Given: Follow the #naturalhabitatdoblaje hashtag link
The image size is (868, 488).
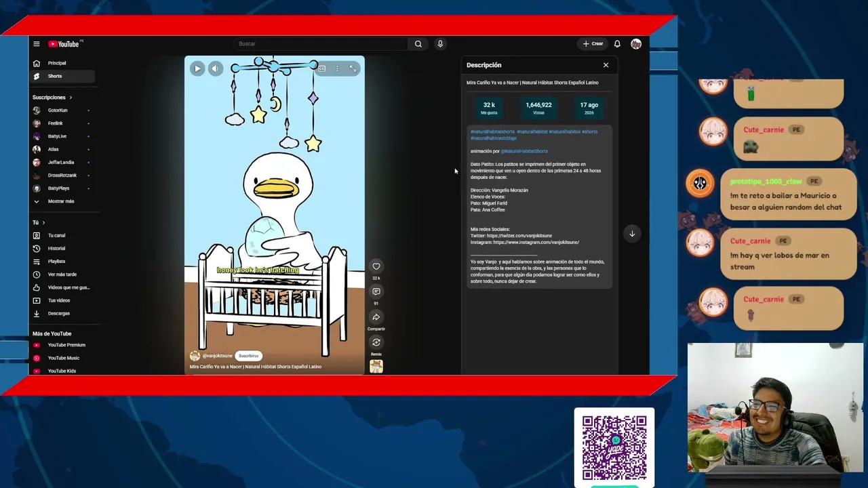Looking at the screenshot, I should [x=493, y=138].
